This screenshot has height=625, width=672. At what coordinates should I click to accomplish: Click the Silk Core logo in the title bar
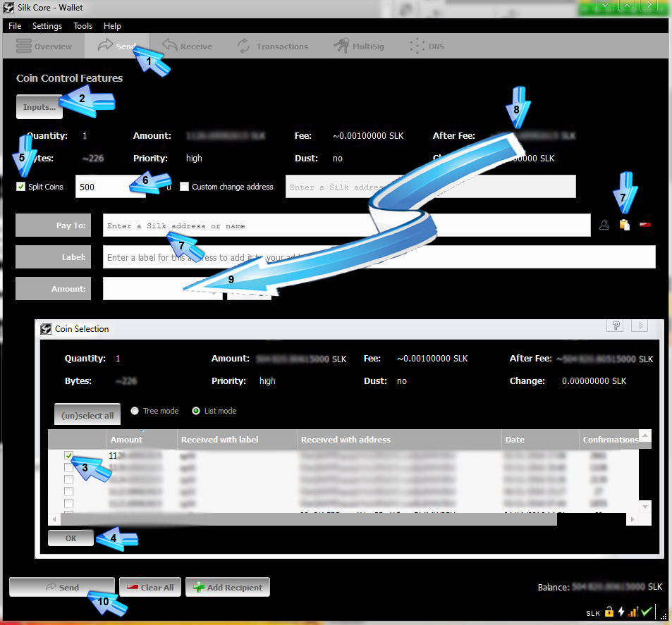(8, 7)
